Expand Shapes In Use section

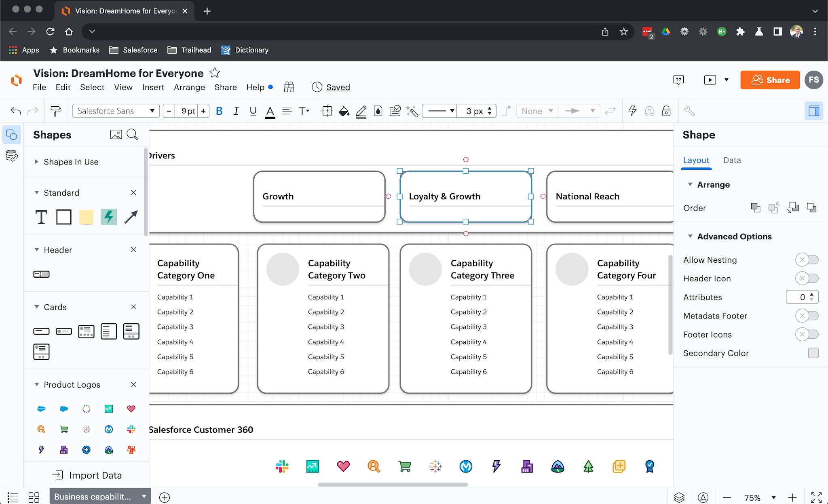[36, 162]
